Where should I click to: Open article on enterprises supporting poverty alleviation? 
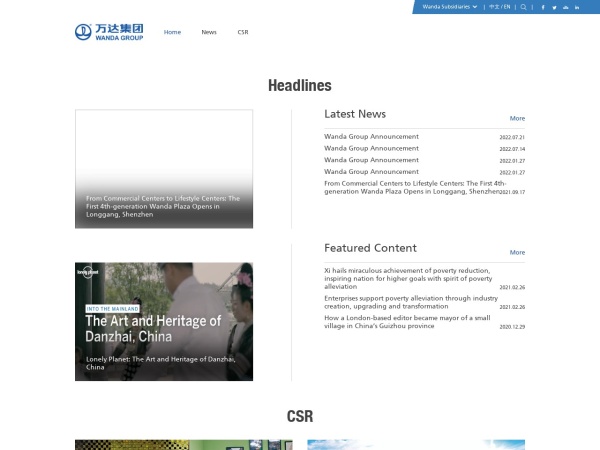[411, 302]
